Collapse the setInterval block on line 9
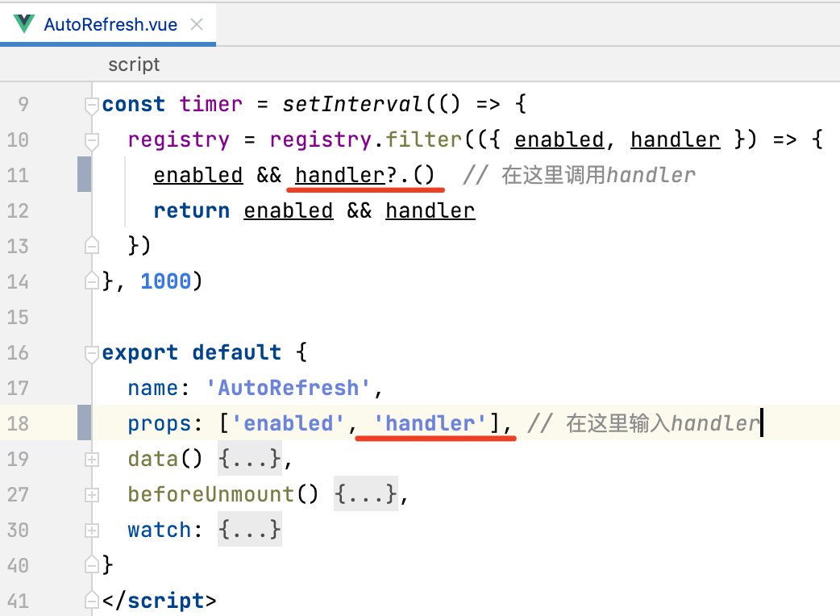The width and height of the screenshot is (840, 616). [x=92, y=105]
